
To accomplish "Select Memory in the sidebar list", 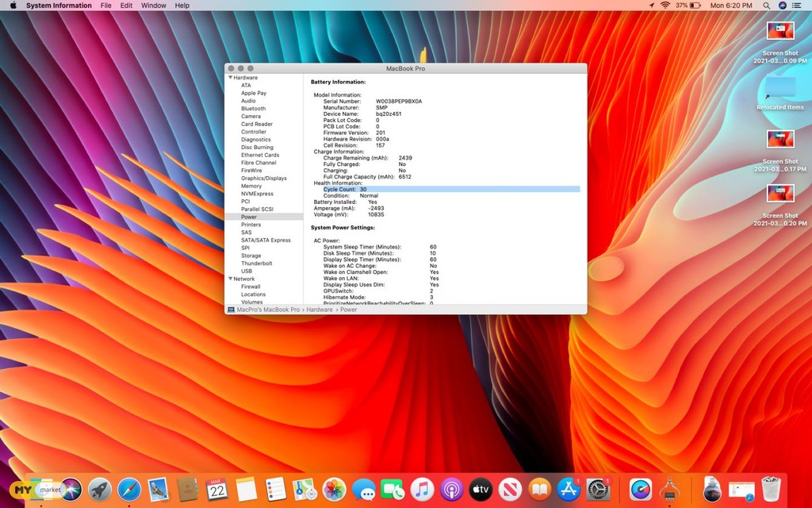I will 251,186.
